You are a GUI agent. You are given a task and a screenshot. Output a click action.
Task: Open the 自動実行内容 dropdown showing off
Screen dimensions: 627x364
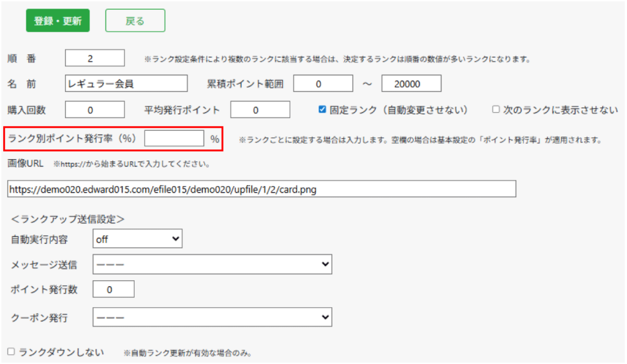tap(137, 238)
